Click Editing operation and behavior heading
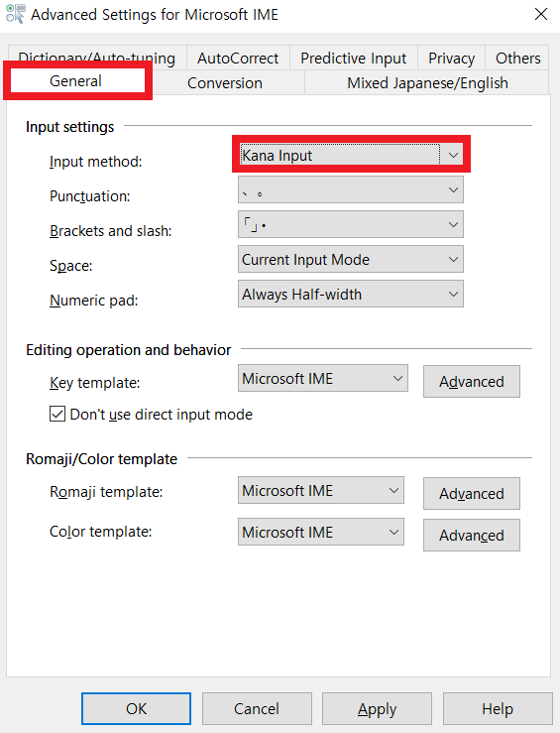 [129, 350]
